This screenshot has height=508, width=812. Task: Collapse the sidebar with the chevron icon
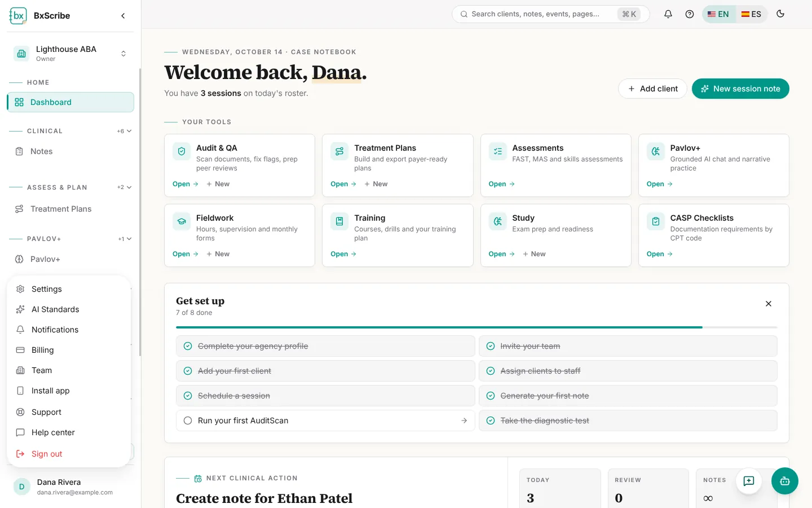pos(123,16)
